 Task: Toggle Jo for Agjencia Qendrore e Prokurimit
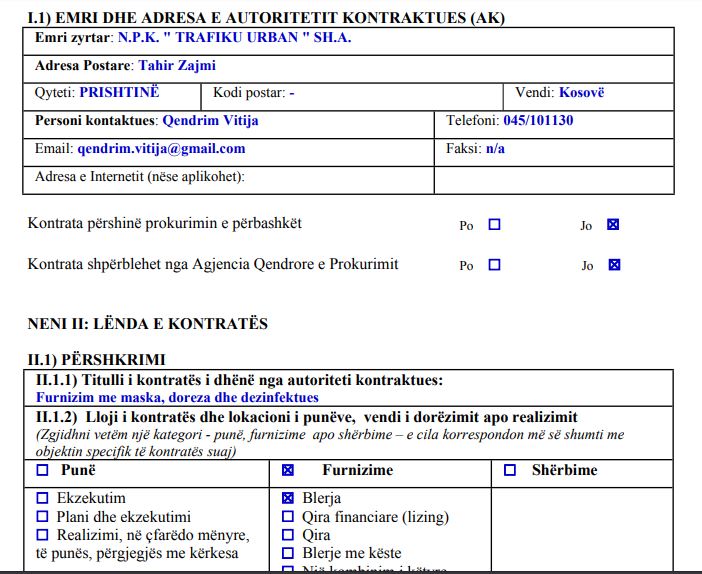(x=614, y=265)
